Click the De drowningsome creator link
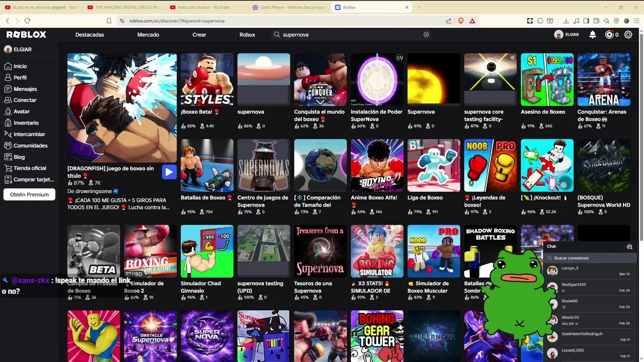644x362 pixels. click(93, 191)
